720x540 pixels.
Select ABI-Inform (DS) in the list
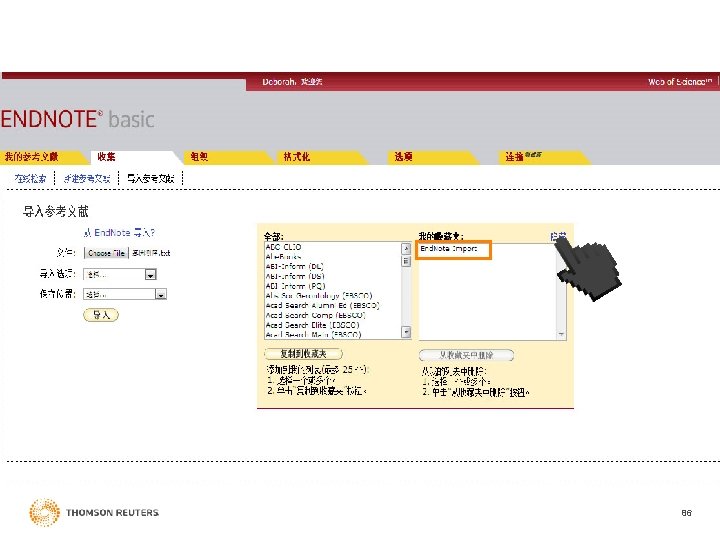pyautogui.click(x=295, y=276)
